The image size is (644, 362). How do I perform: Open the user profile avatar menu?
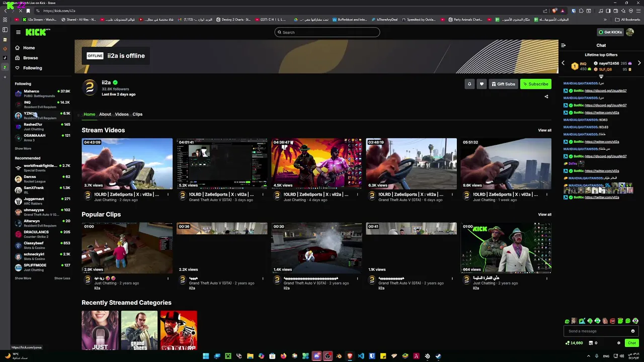pos(630,32)
